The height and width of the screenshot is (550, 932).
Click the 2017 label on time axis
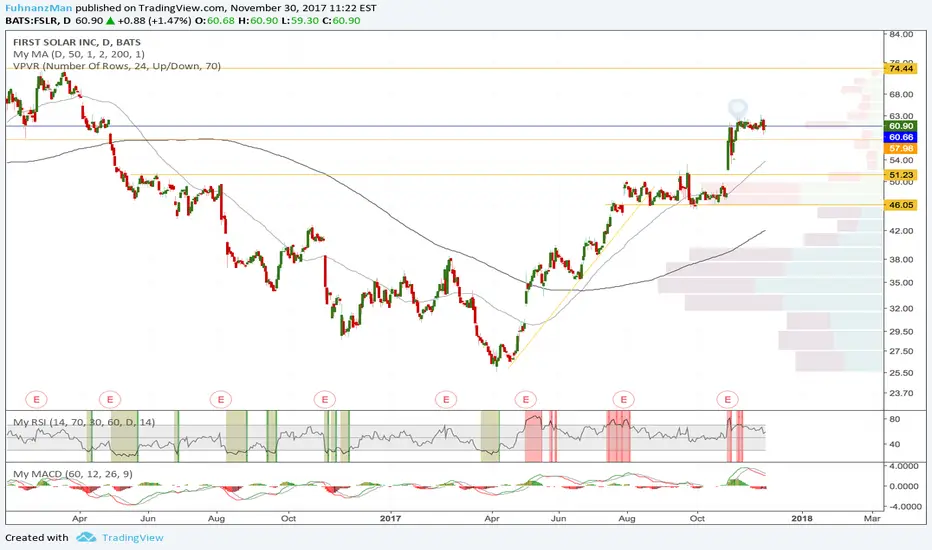(x=391, y=518)
